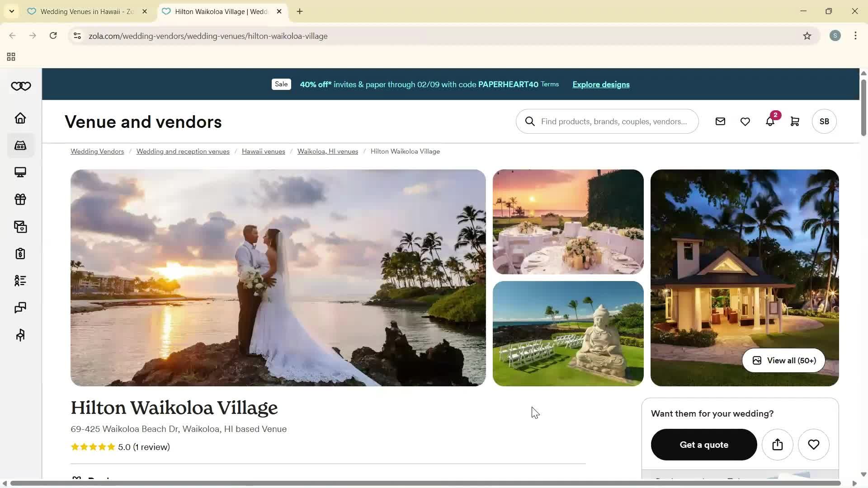Open inbox messages via the envelope icon
The width and height of the screenshot is (868, 488).
(720, 121)
